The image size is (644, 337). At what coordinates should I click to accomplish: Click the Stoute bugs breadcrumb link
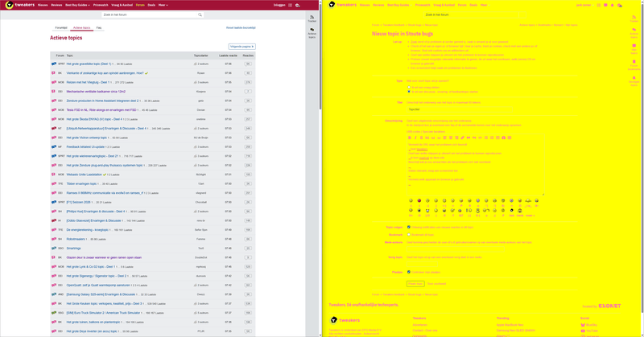coord(415,25)
